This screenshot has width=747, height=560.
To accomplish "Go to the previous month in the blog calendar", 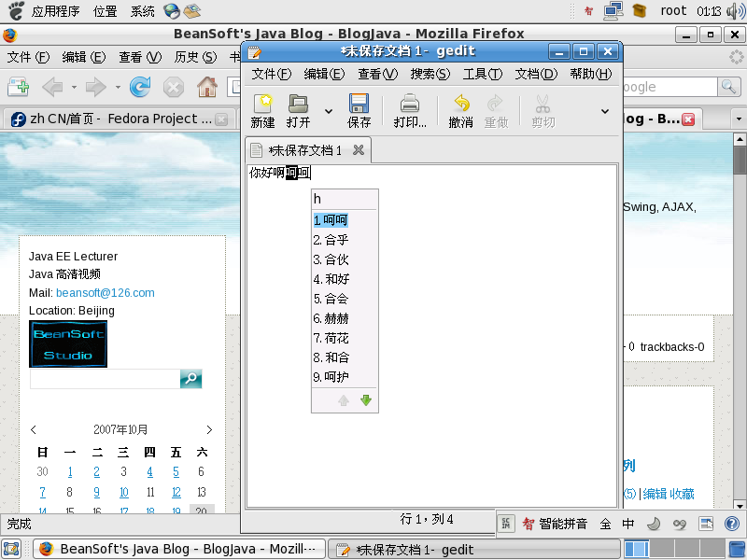I will (34, 429).
